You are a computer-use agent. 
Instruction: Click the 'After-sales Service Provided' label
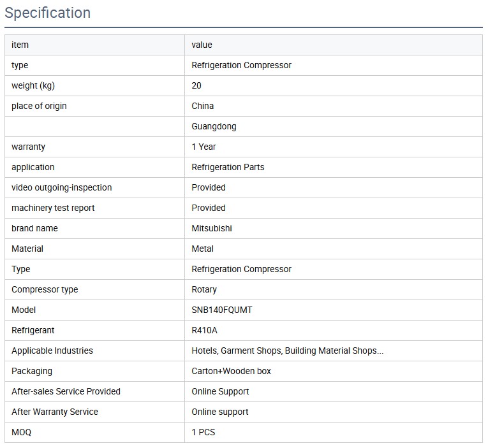tap(66, 392)
